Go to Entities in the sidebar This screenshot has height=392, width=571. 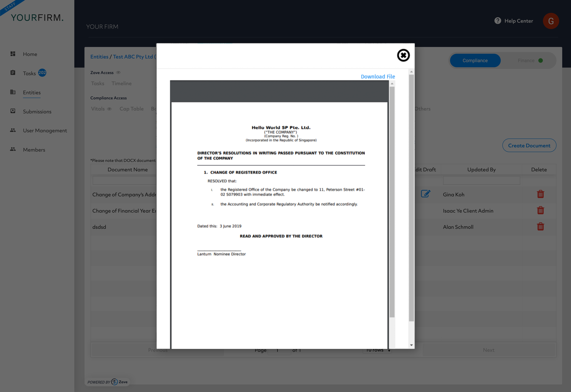pyautogui.click(x=32, y=92)
